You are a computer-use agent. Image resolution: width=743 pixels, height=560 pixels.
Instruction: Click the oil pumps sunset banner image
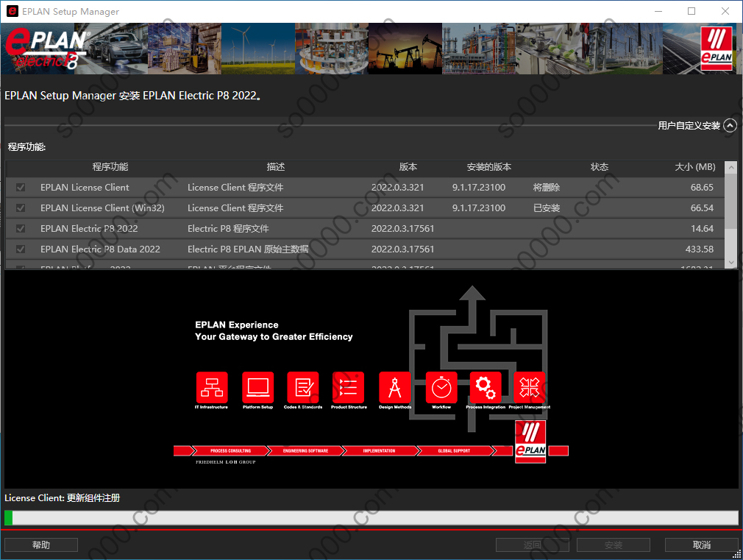pos(405,49)
